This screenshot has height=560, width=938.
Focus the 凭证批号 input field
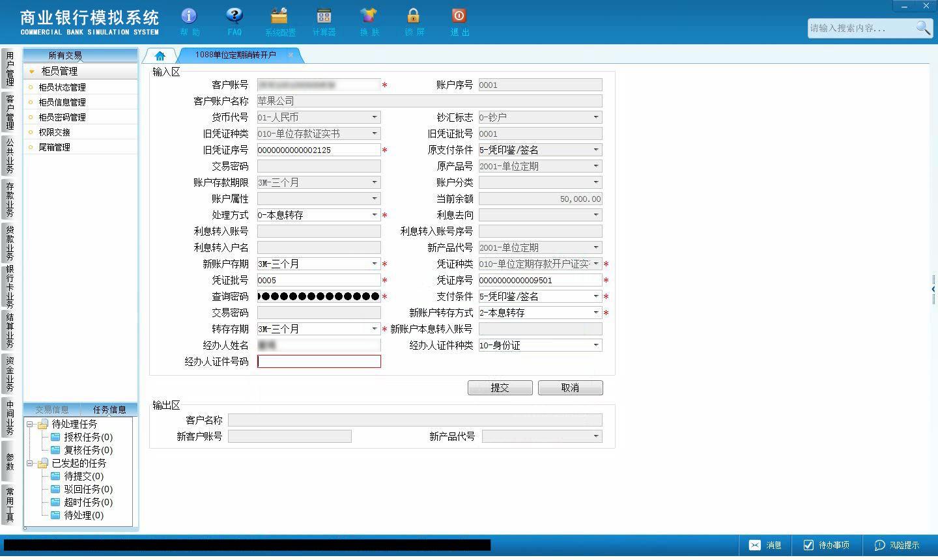pyautogui.click(x=319, y=280)
